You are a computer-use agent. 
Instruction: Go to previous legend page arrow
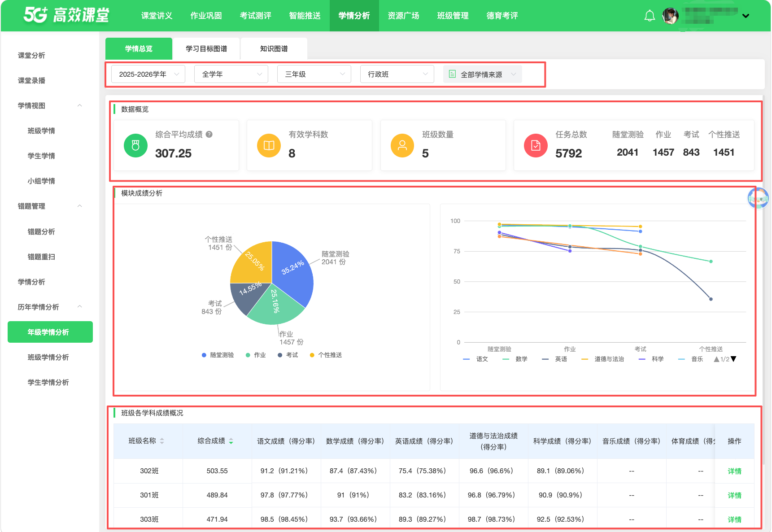pos(716,359)
